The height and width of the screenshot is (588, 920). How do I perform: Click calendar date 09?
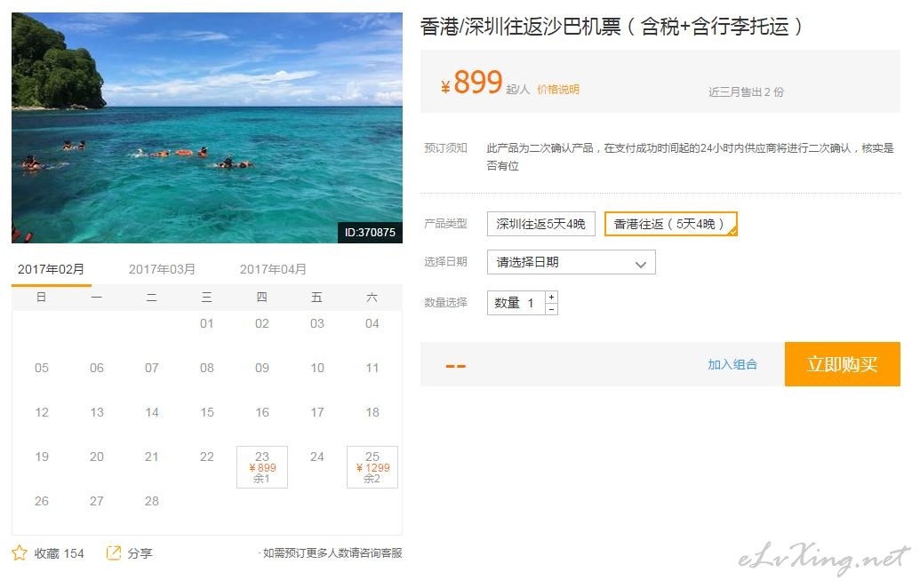point(262,368)
